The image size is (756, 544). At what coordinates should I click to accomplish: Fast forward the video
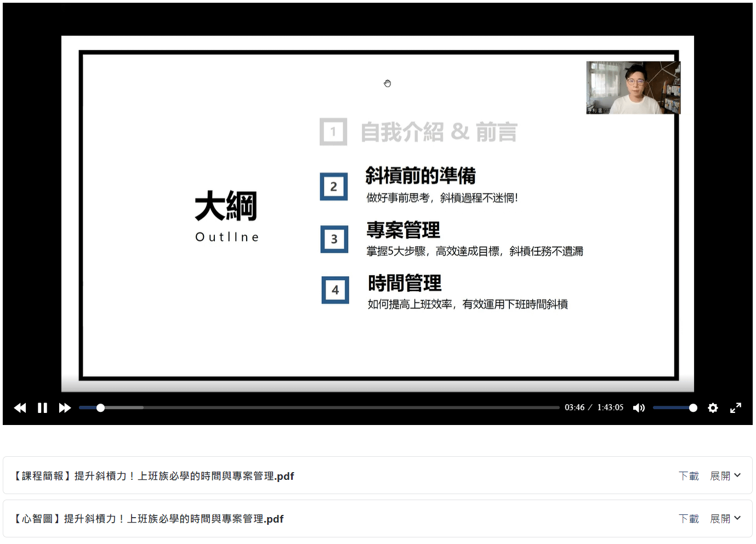coord(65,408)
